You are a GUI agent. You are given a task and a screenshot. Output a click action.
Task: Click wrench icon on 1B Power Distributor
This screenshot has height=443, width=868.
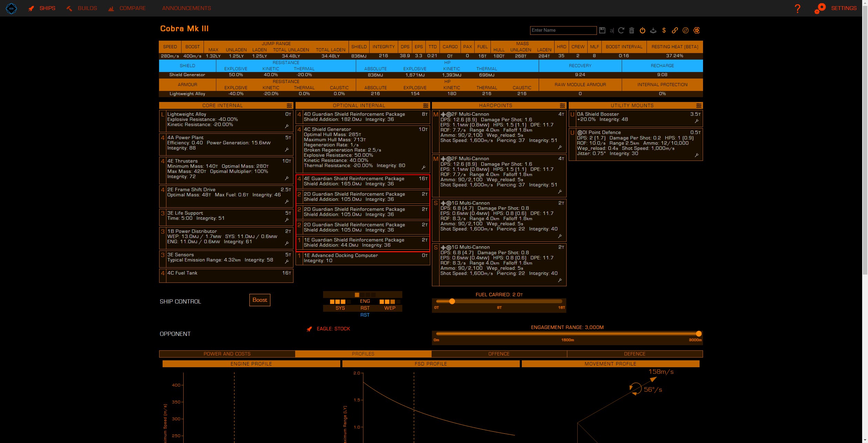click(x=287, y=244)
